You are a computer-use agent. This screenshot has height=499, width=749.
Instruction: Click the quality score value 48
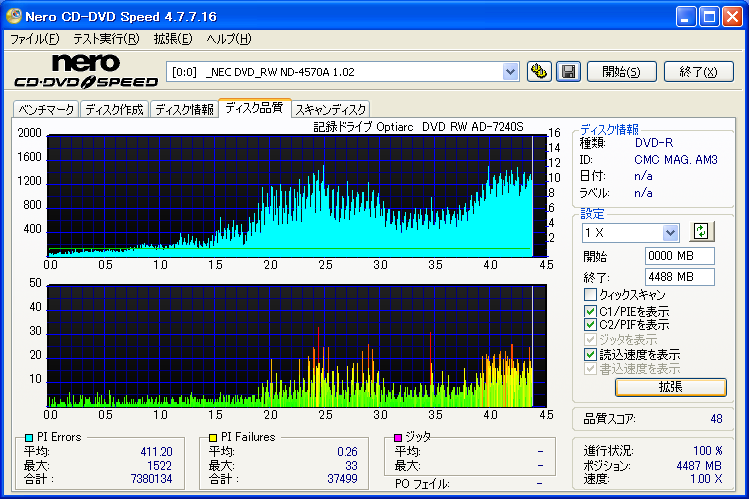pyautogui.click(x=716, y=419)
